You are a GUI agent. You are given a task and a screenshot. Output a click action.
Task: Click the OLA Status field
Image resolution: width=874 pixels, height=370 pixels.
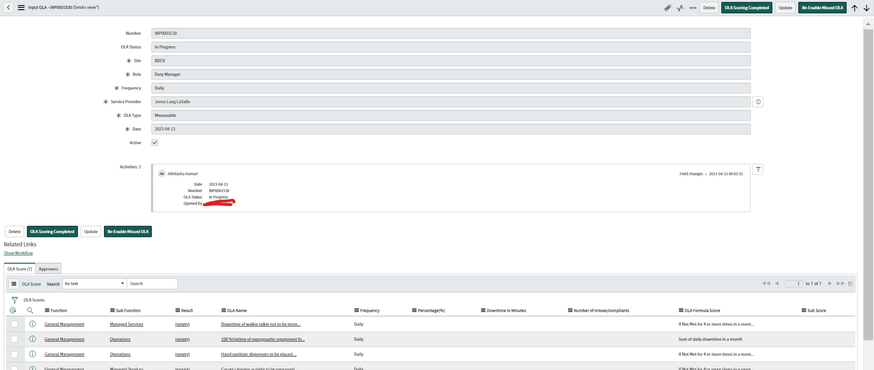pyautogui.click(x=451, y=47)
